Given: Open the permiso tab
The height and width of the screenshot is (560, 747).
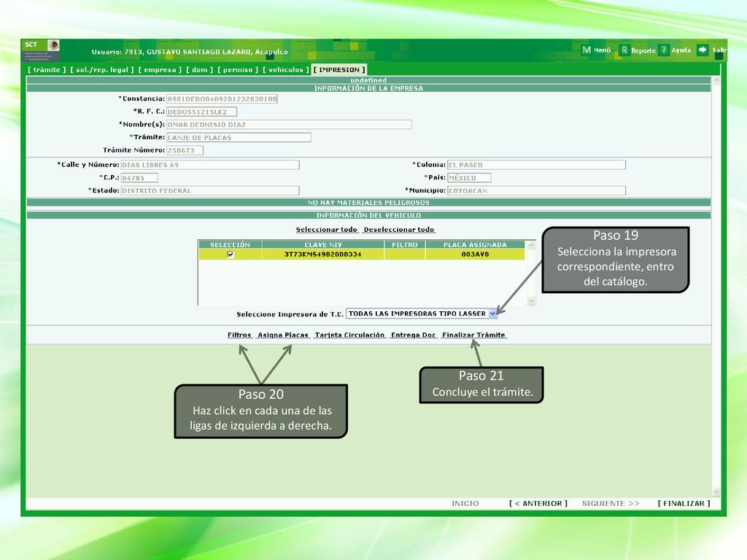Looking at the screenshot, I should pyautogui.click(x=238, y=69).
